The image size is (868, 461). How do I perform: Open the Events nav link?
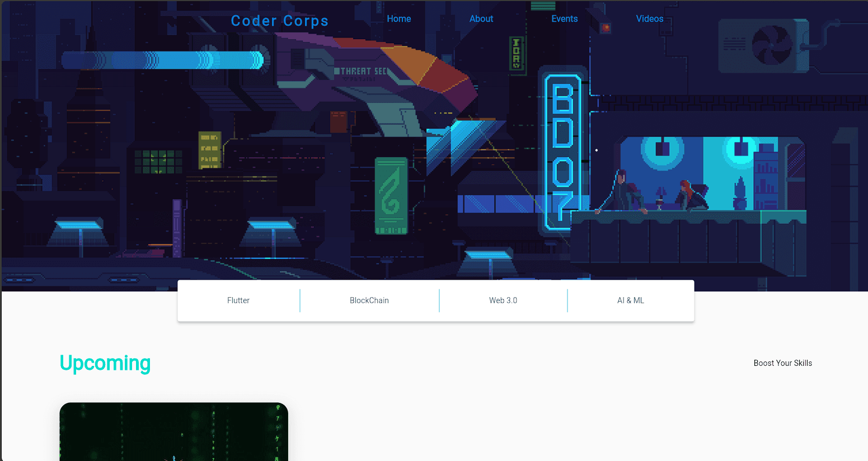coord(565,19)
